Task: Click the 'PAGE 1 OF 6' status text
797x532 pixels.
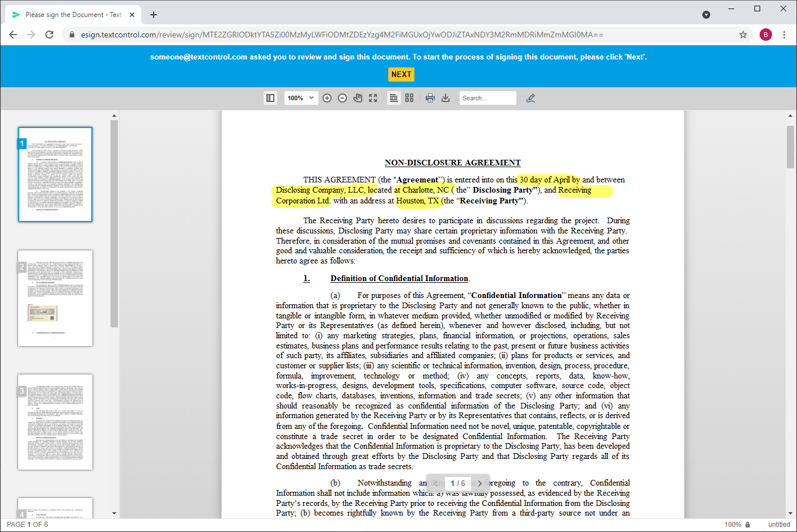Action: pos(27,525)
